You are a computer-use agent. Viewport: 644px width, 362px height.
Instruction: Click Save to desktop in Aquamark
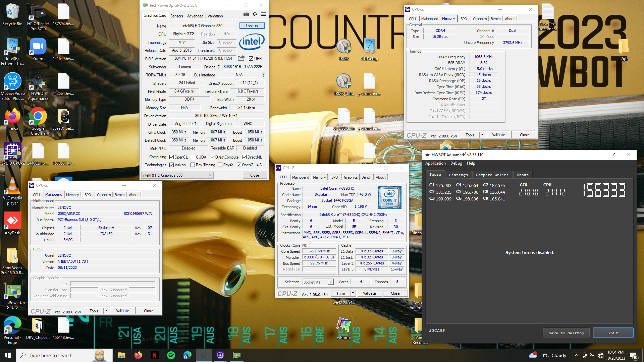click(566, 333)
